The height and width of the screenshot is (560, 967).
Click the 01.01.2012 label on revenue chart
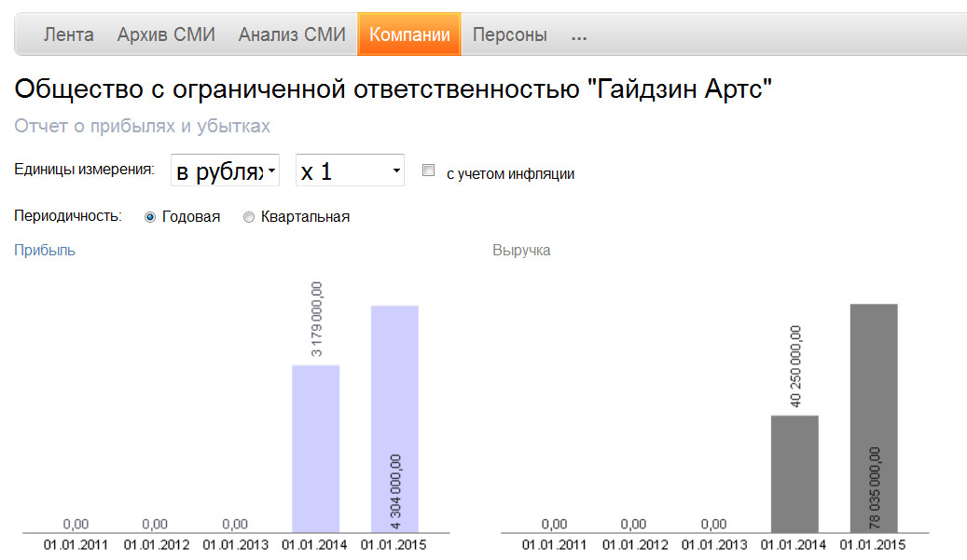(x=635, y=545)
